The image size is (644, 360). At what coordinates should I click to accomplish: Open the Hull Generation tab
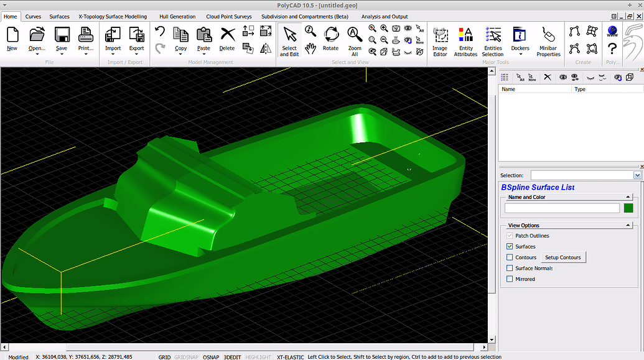point(177,16)
